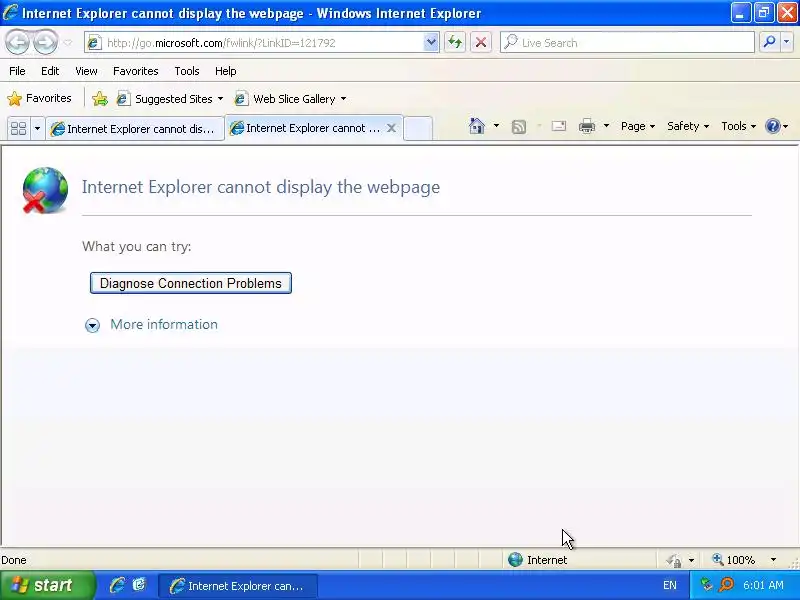This screenshot has height=600, width=800.
Task: Click the 6:01 AM system clock
Action: (763, 585)
